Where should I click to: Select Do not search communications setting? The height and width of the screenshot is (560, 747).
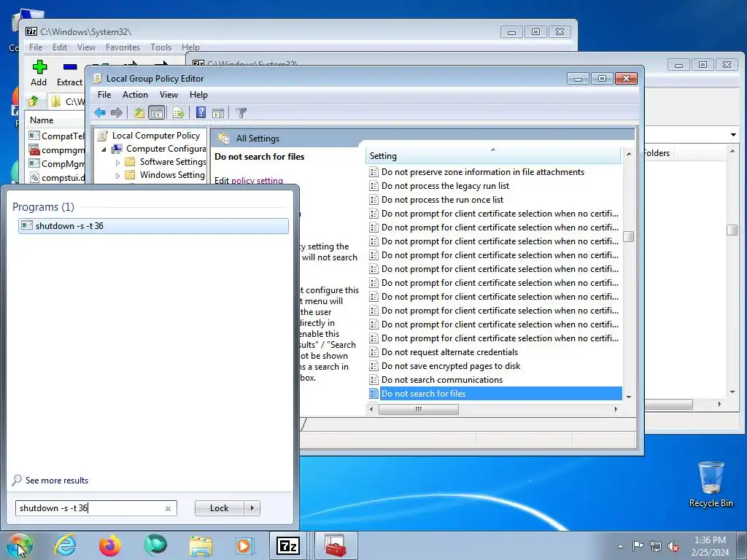click(441, 379)
